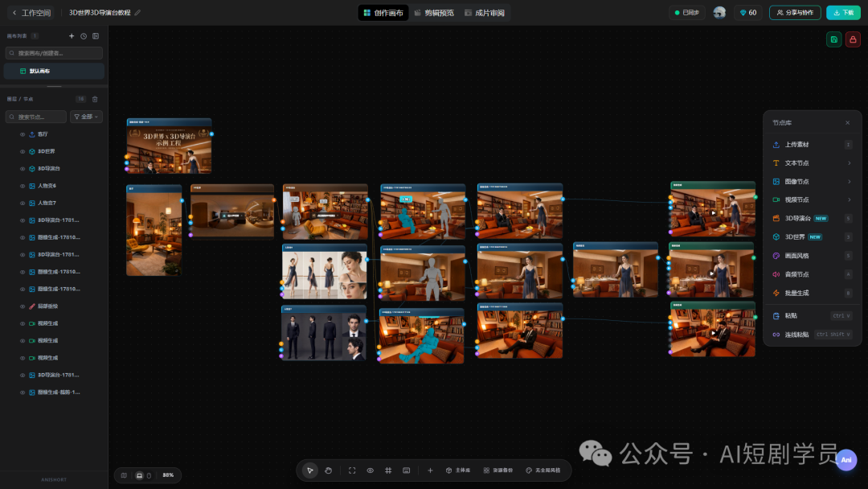Hide the 客厅 layer

coord(23,134)
